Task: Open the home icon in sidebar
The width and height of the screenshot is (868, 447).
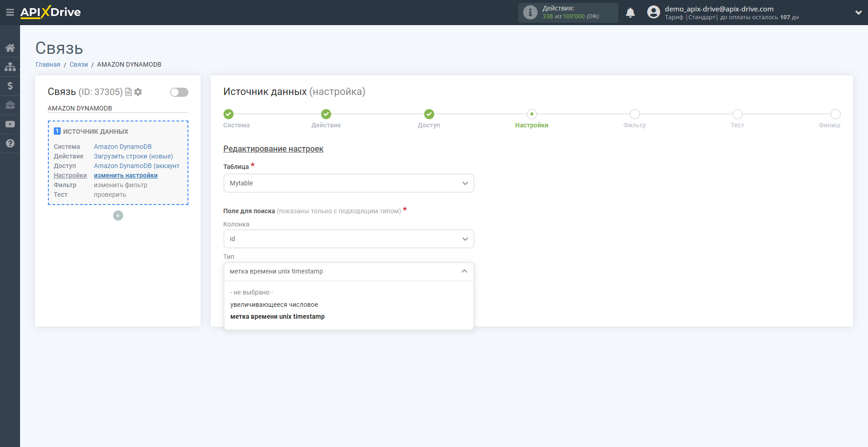Action: pyautogui.click(x=10, y=48)
